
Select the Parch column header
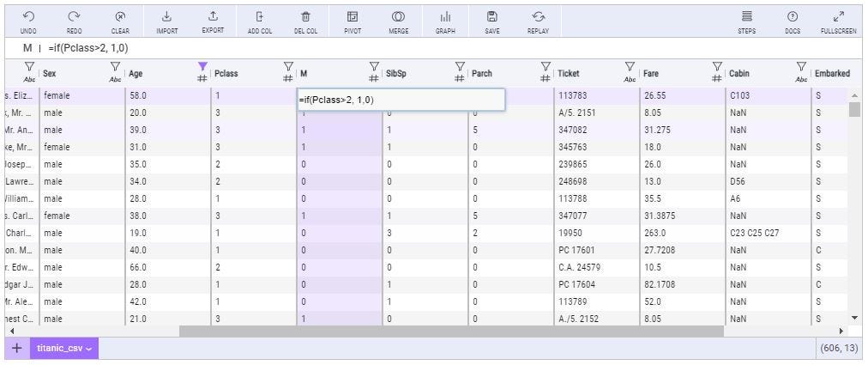[x=482, y=73]
